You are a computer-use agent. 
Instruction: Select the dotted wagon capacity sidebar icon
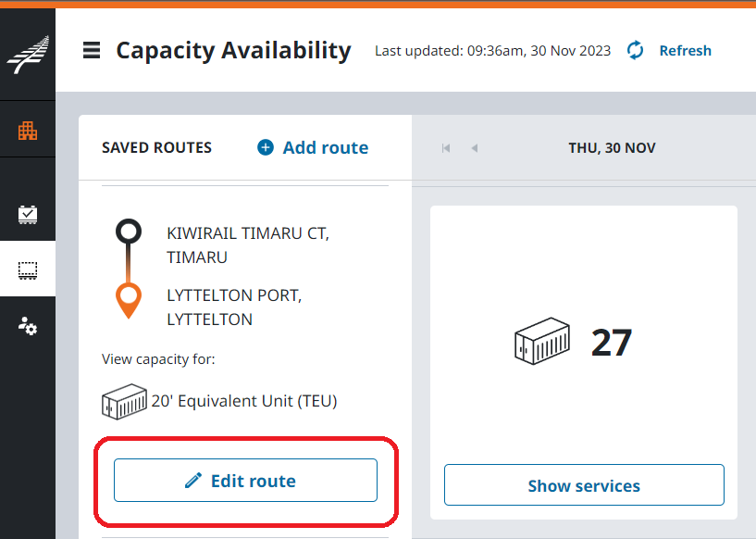[28, 270]
